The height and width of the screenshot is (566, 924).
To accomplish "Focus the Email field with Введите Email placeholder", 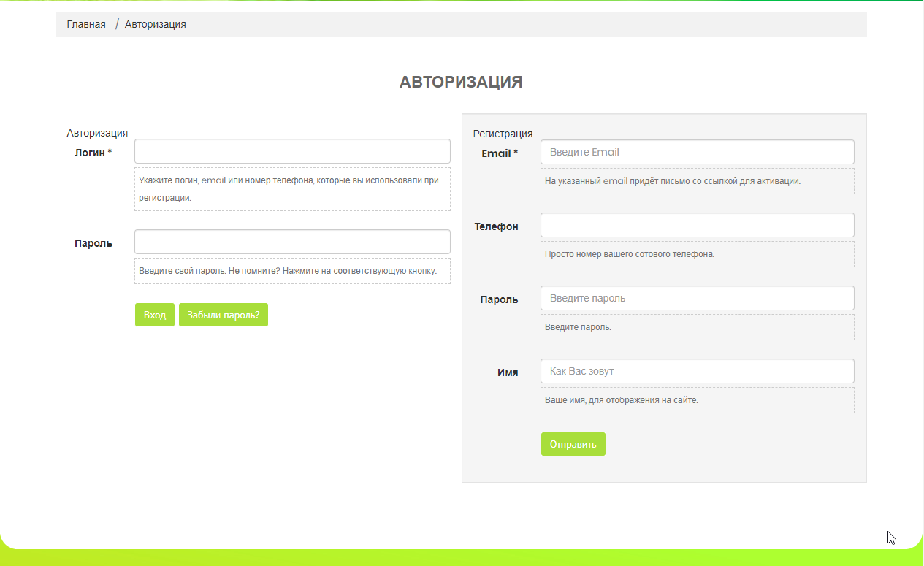I will (x=697, y=152).
